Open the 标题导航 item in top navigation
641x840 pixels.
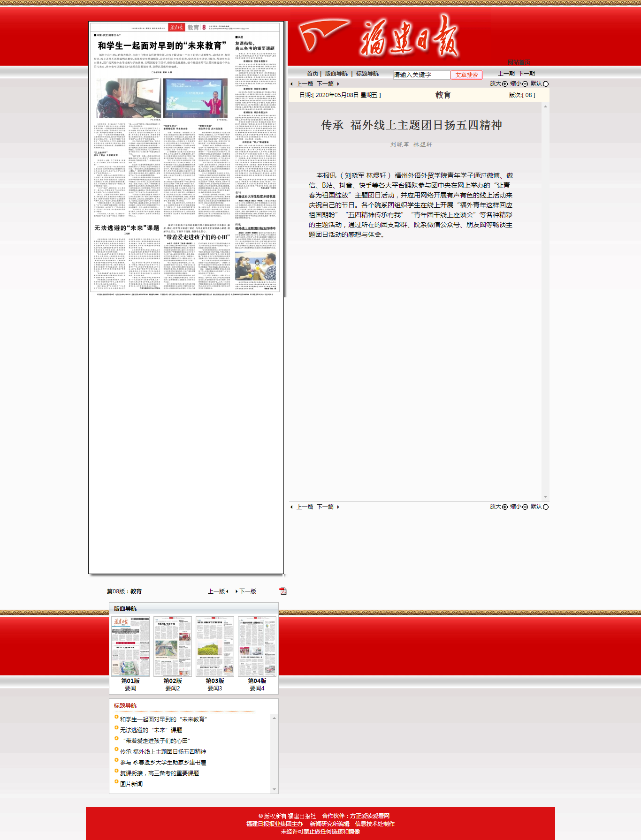click(367, 74)
